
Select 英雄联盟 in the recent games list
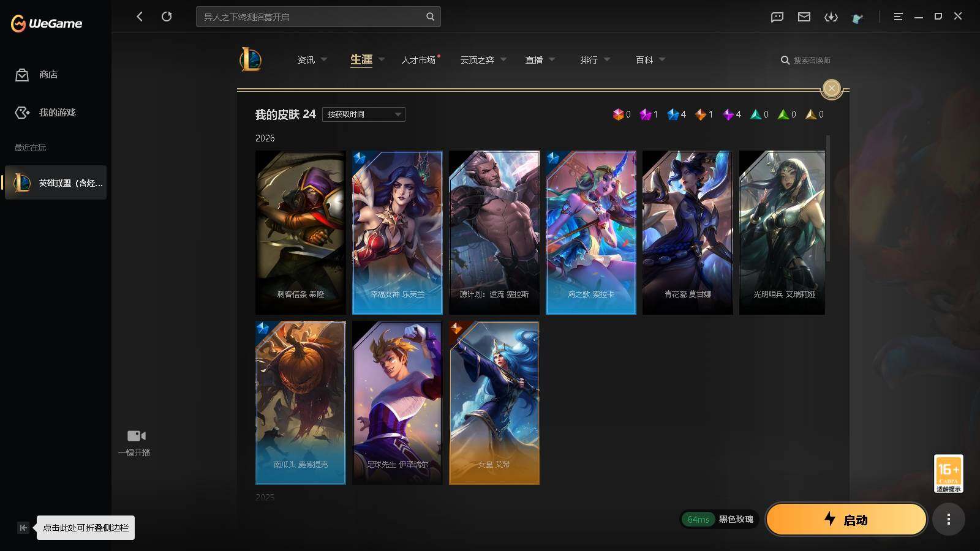[x=56, y=182]
